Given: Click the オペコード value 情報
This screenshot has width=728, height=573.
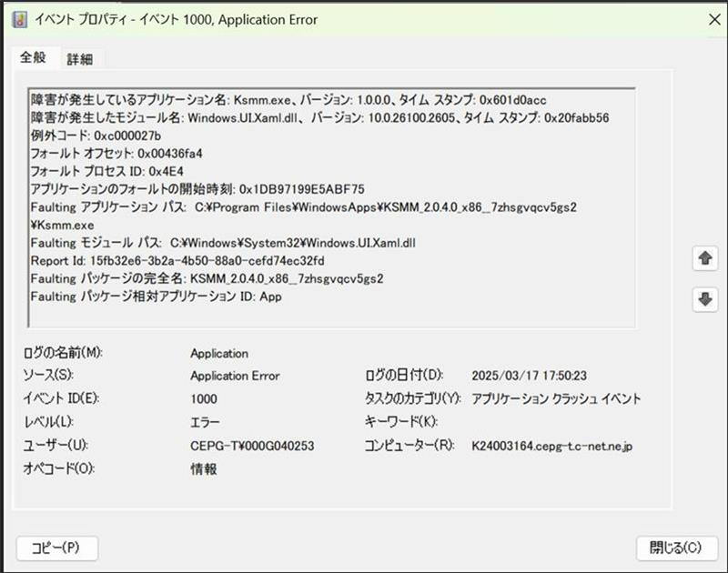Looking at the screenshot, I should (204, 469).
